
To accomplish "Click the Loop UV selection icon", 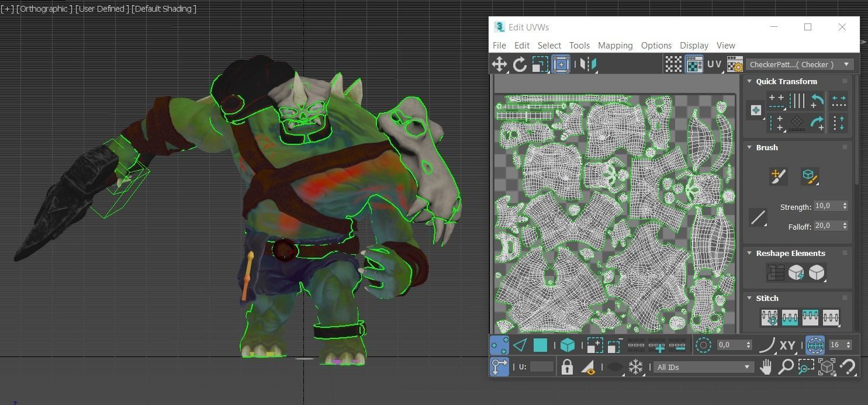I will (x=636, y=345).
